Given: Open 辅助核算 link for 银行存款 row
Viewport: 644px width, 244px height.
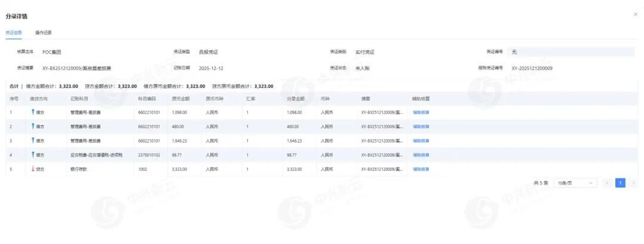Looking at the screenshot, I should 421,169.
